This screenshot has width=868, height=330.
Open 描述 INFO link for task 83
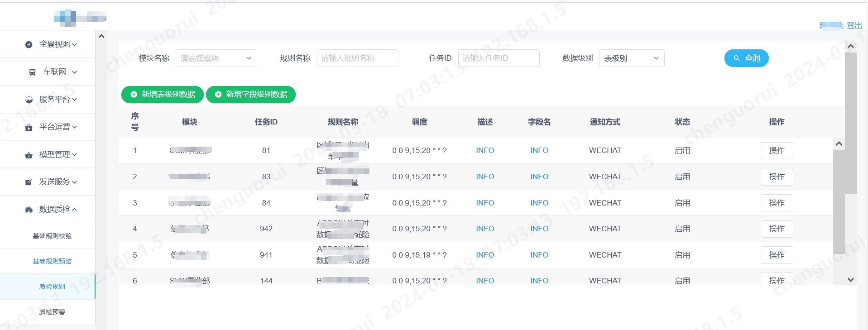pyautogui.click(x=485, y=177)
